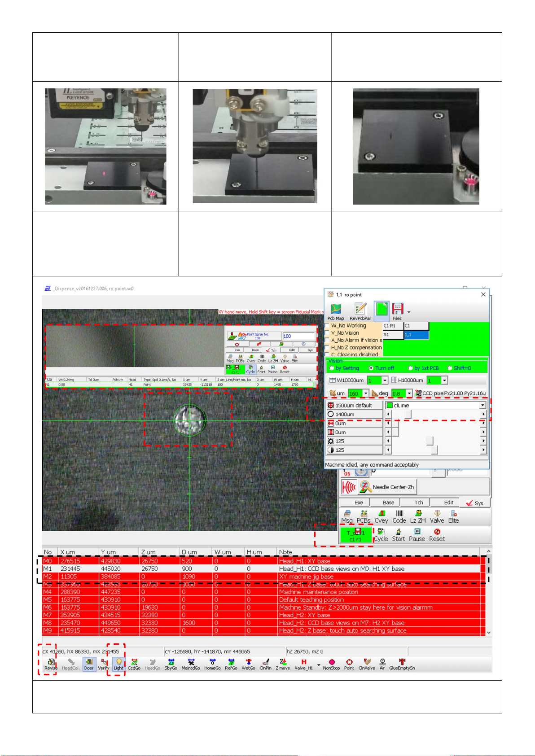Switch to the Exe tab in main panel
The height and width of the screenshot is (756, 535).
point(359,503)
